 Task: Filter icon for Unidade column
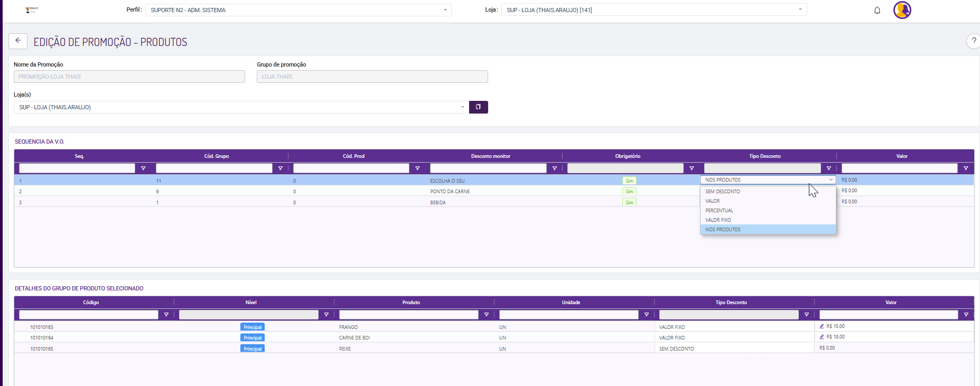coord(647,315)
